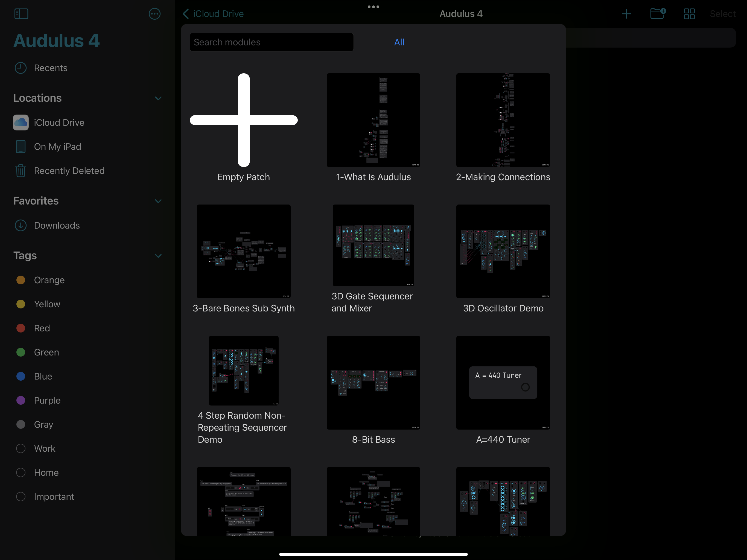This screenshot has height=560, width=747.
Task: Select the All category tab
Action: click(399, 42)
